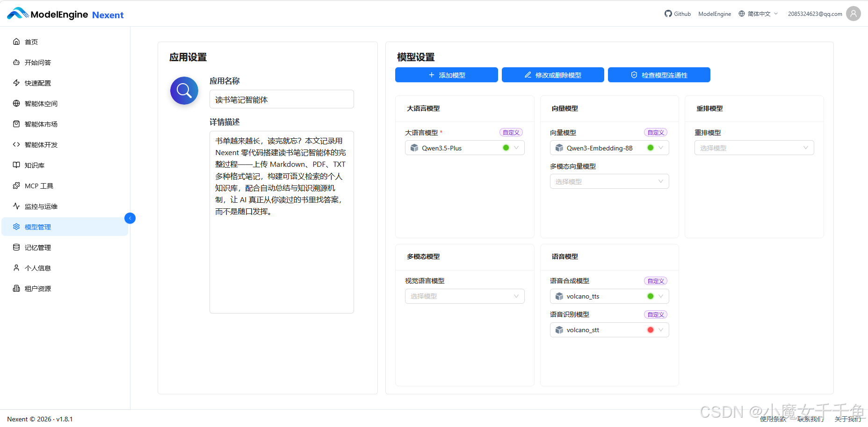Open the 大语言模型 Qwen3.5-Plus dropdown
This screenshot has width=868, height=427.
tap(465, 148)
